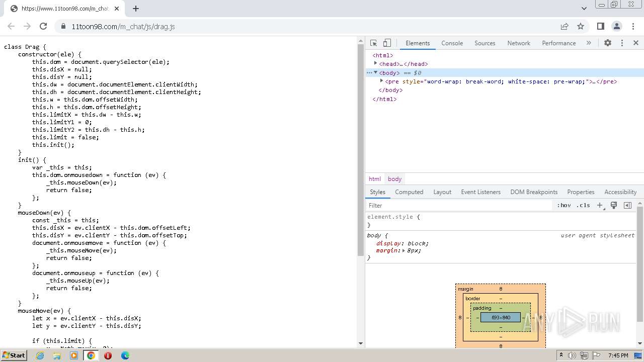Open the Accessibility tab
Image resolution: width=644 pixels, height=362 pixels.
[620, 192]
